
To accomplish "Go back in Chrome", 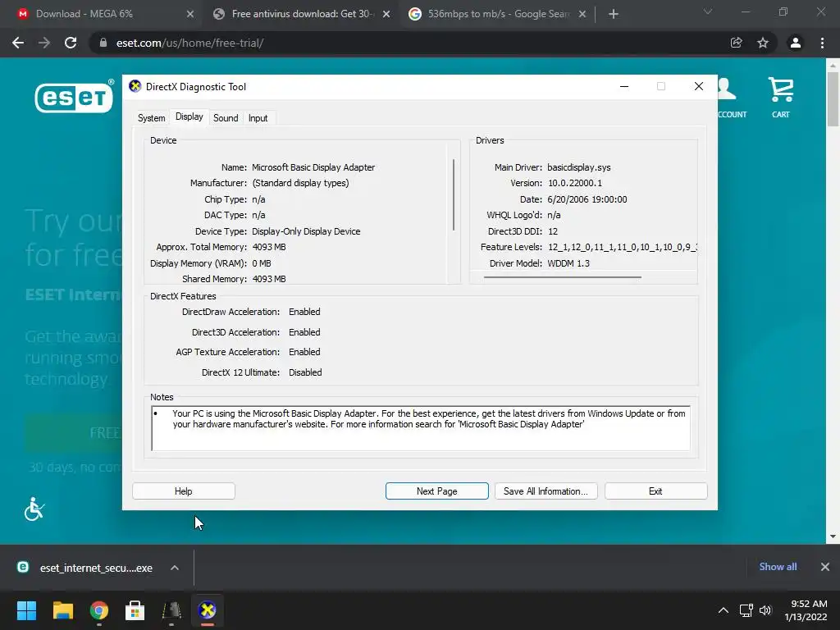I will [18, 43].
